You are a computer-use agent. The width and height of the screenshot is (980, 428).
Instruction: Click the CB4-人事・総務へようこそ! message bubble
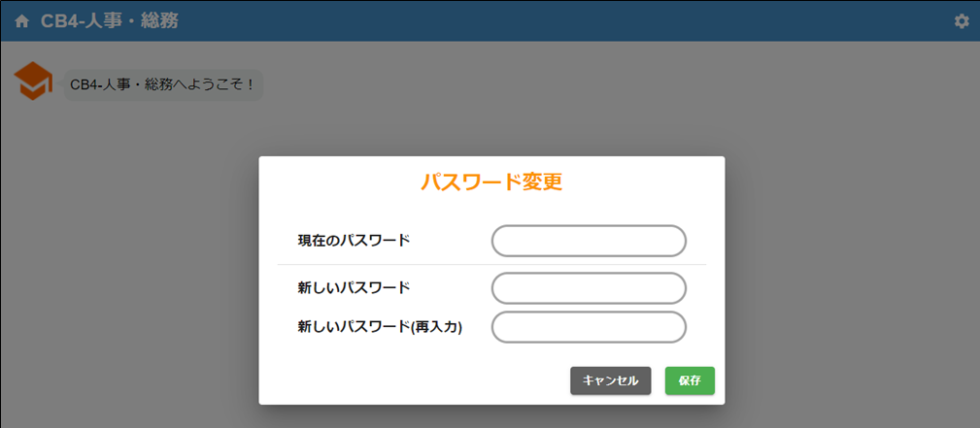pyautogui.click(x=162, y=84)
